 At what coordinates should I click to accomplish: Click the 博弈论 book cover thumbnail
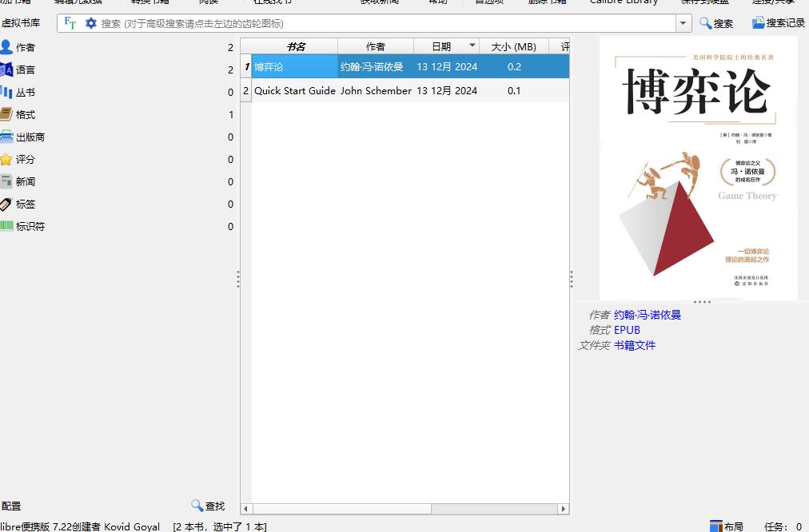click(x=698, y=169)
